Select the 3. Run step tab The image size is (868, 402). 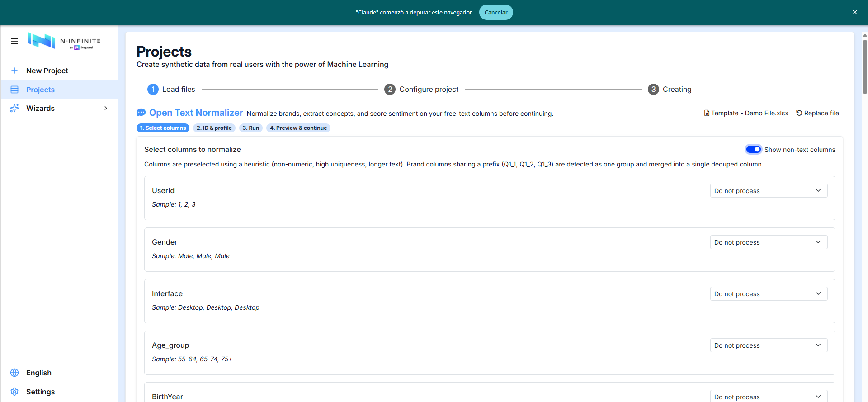click(x=251, y=128)
